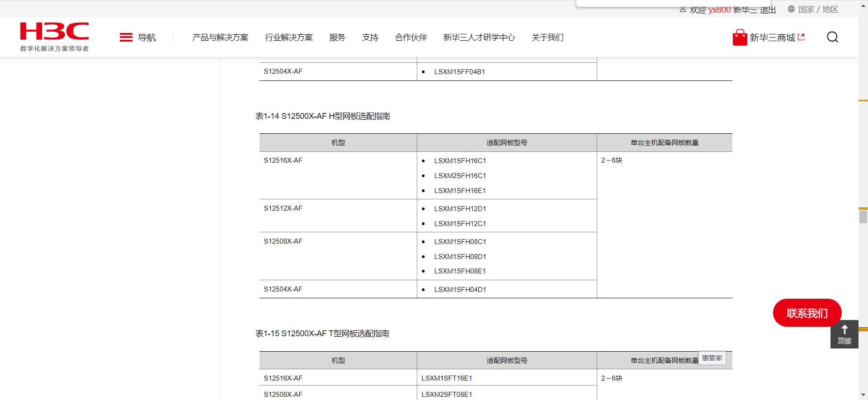Select 国家 / 地区 region switcher
This screenshot has height=400, width=868.
coord(818,9)
